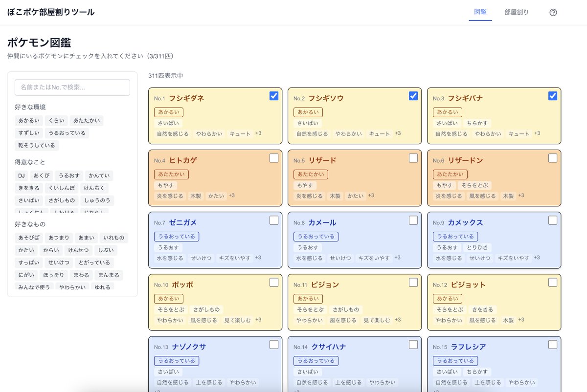Filter by すずしい environment tag
The height and width of the screenshot is (392, 587).
pos(29,133)
